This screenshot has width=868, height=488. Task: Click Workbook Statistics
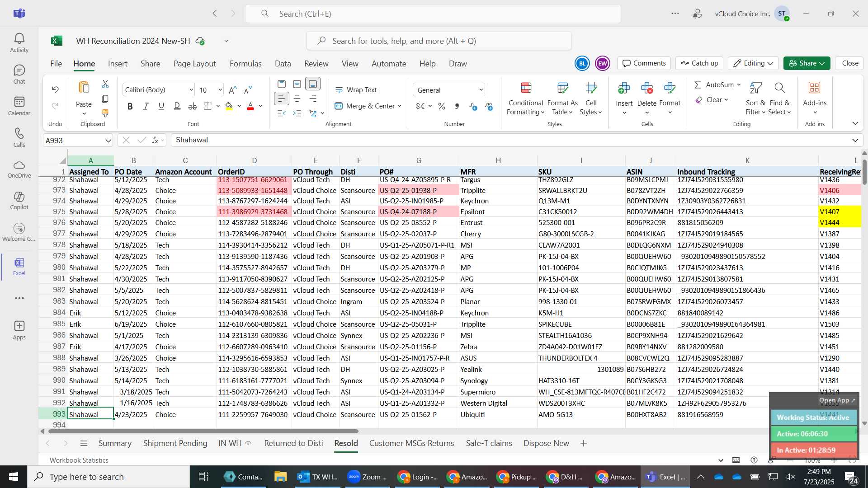tap(79, 460)
